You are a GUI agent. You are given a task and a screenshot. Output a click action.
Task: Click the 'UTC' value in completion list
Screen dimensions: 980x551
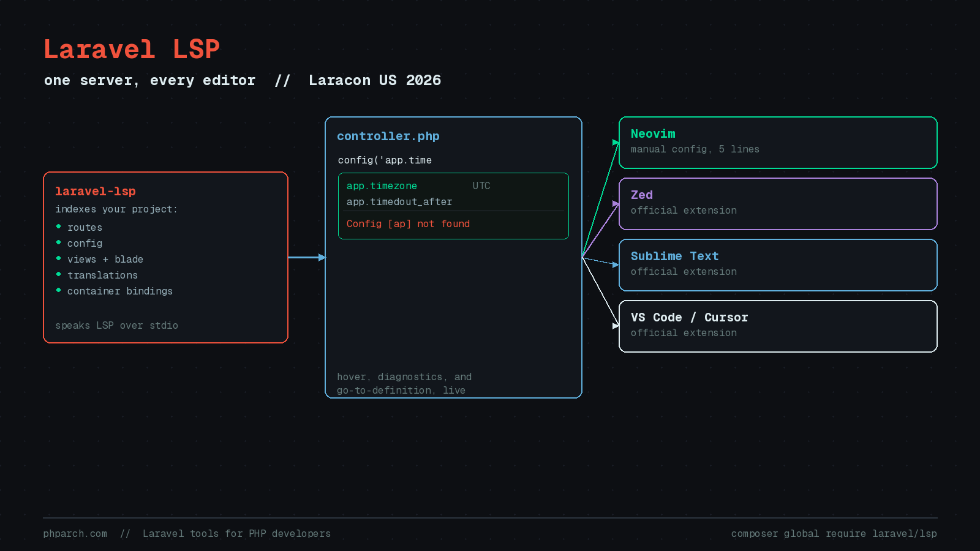(x=481, y=186)
